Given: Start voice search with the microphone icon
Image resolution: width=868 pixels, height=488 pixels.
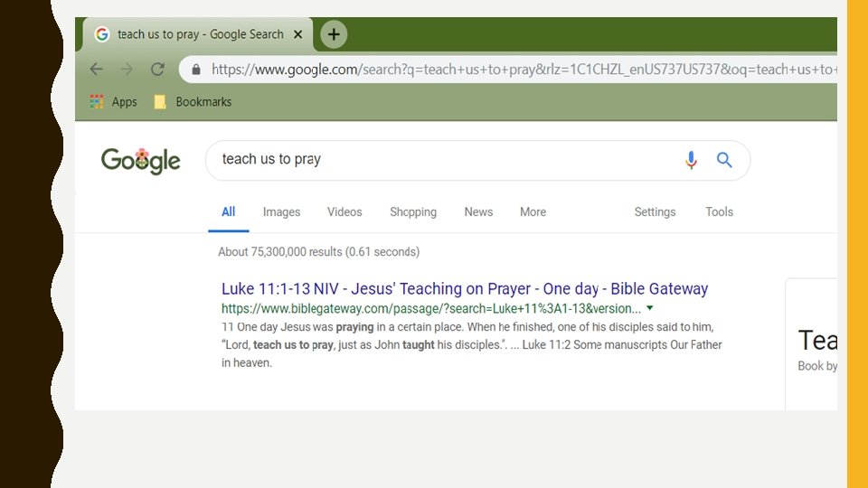Looking at the screenshot, I should click(691, 160).
